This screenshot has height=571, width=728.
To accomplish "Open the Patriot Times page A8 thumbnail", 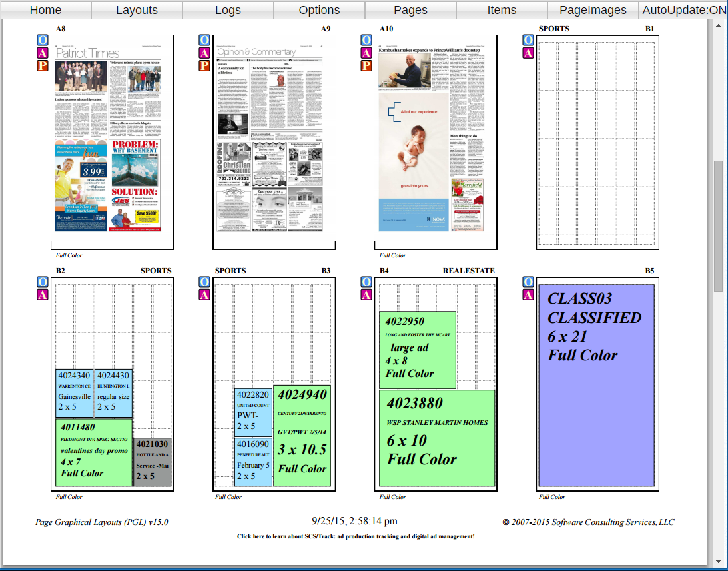I will 108,137.
